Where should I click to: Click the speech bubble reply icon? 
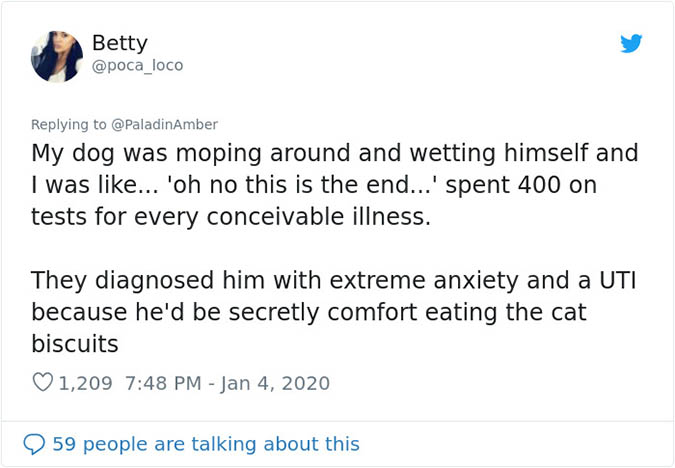(x=35, y=444)
